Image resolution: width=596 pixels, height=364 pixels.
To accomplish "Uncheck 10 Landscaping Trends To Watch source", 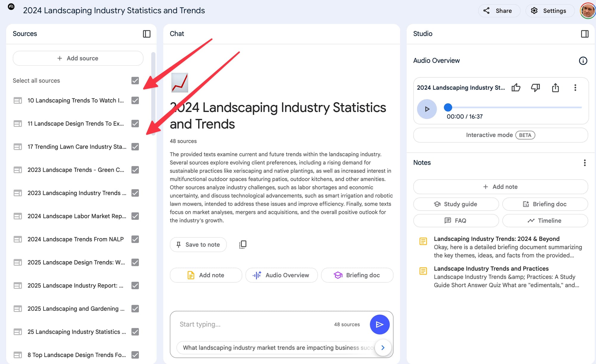I will click(x=135, y=100).
